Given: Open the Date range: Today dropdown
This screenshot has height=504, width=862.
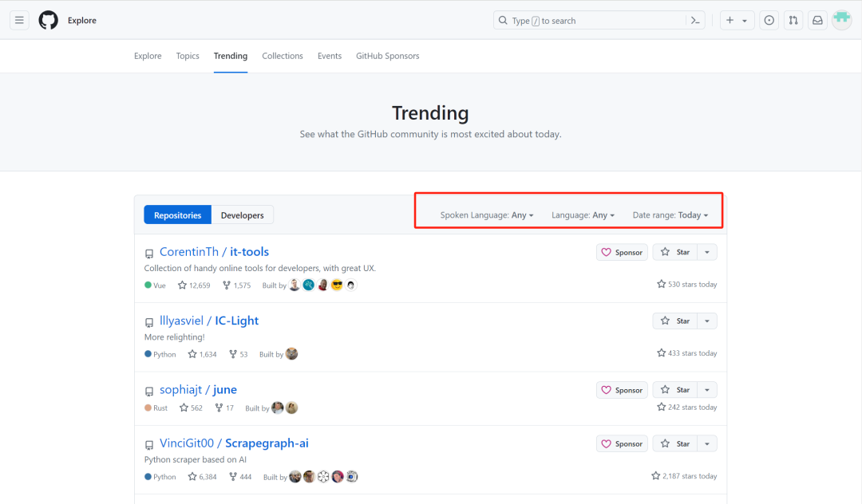Looking at the screenshot, I should pos(670,215).
